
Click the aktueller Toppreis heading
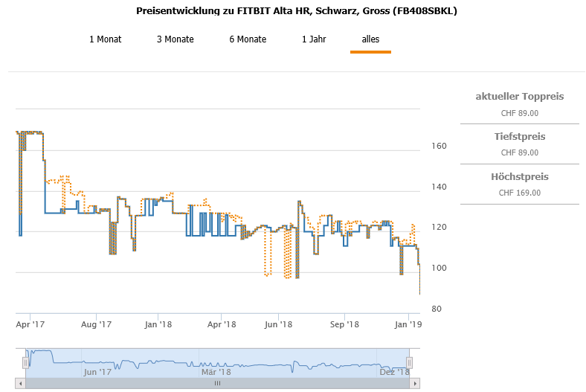click(x=519, y=97)
